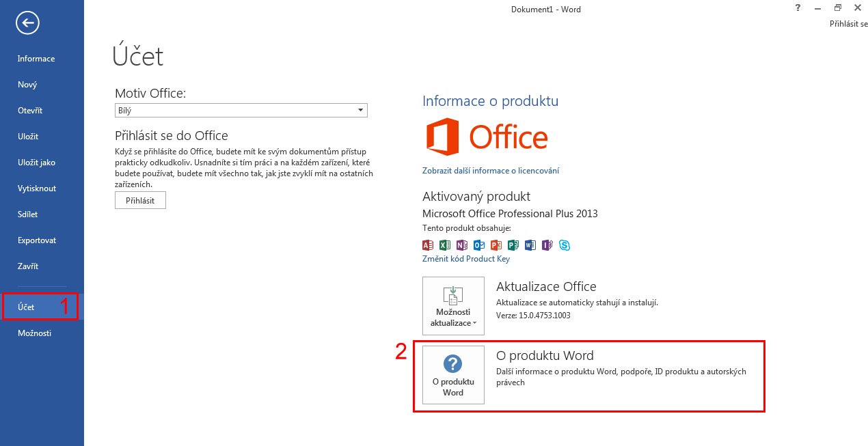Open the Možnosti aktualizace dropdown button
868x446 pixels.
coord(453,306)
